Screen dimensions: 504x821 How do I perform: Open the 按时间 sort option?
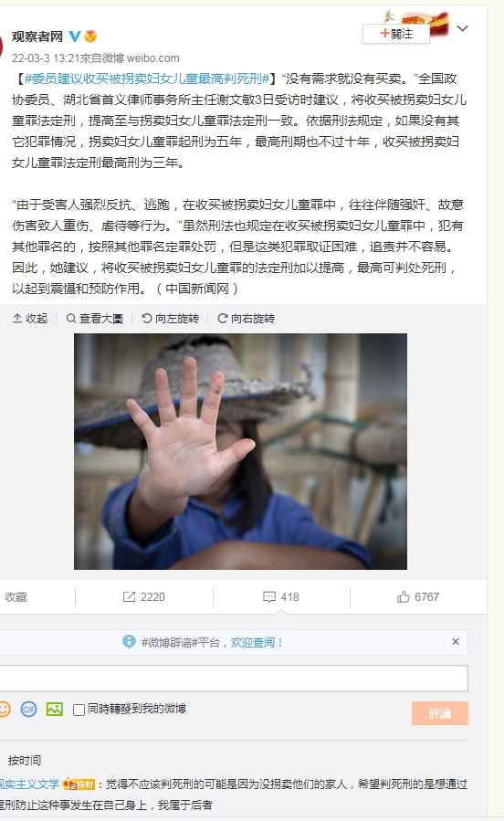[x=25, y=760]
